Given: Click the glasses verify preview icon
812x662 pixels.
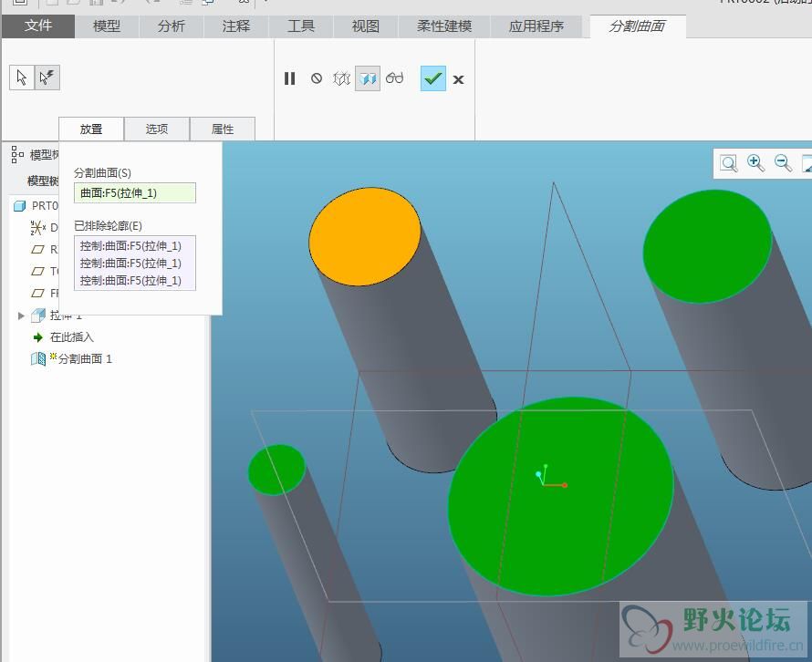Looking at the screenshot, I should click(x=394, y=78).
